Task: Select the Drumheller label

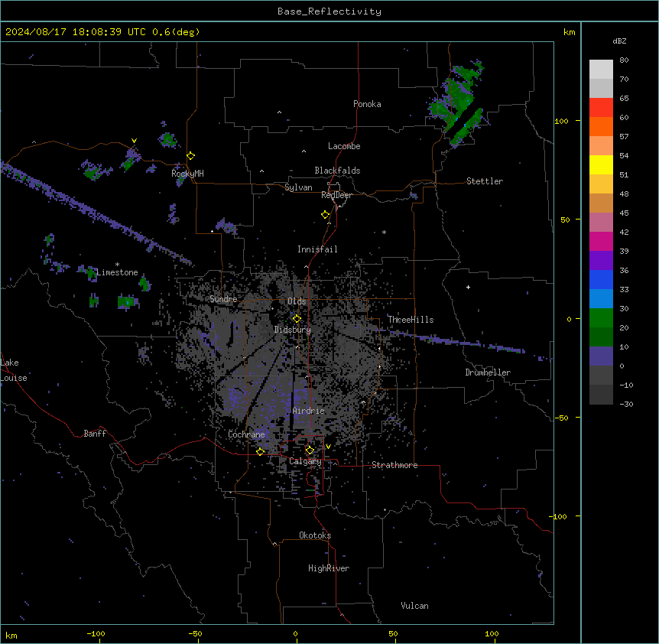Action: (488, 372)
